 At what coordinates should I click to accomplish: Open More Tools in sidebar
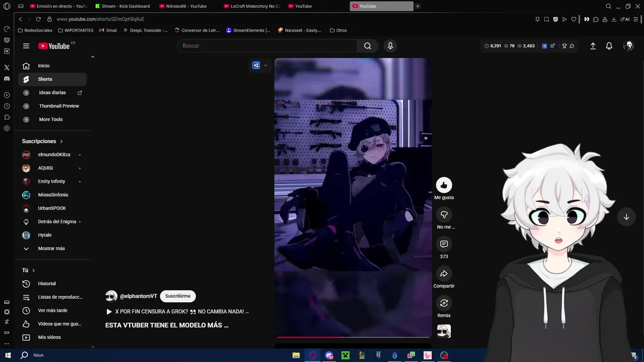pos(52,120)
